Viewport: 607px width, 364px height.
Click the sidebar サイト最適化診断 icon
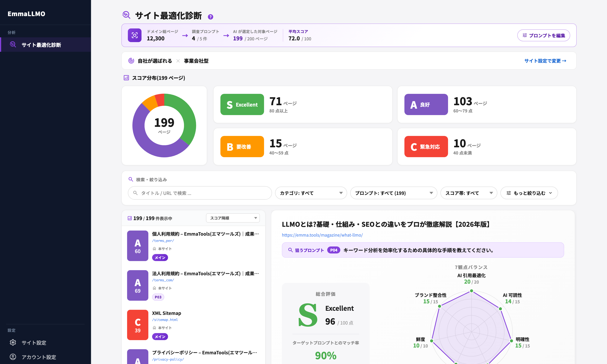click(x=13, y=44)
